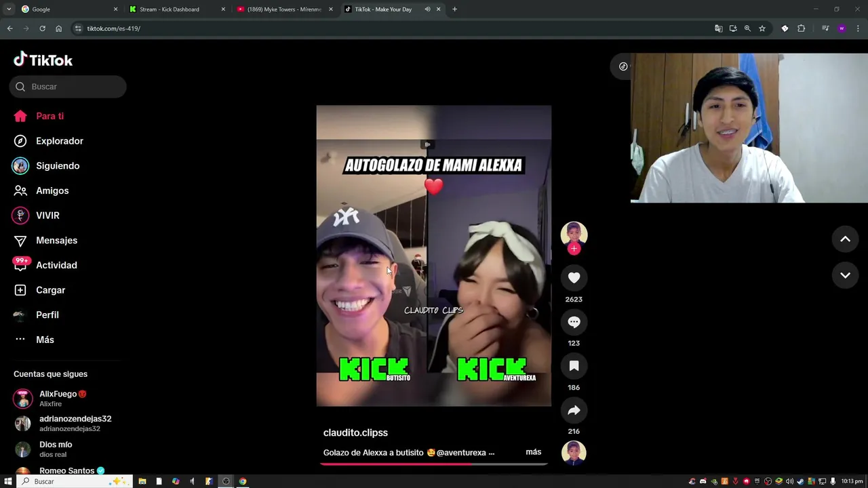Open the Siguiendo feed

(x=46, y=166)
